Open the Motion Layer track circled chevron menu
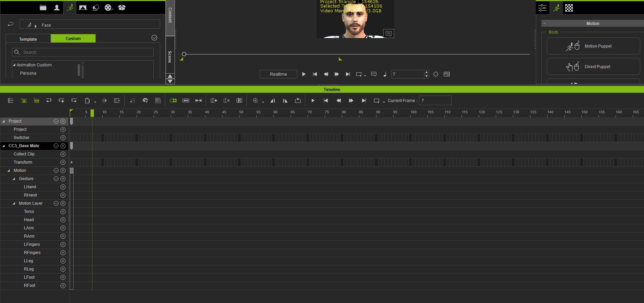The image size is (644, 303). (56, 203)
